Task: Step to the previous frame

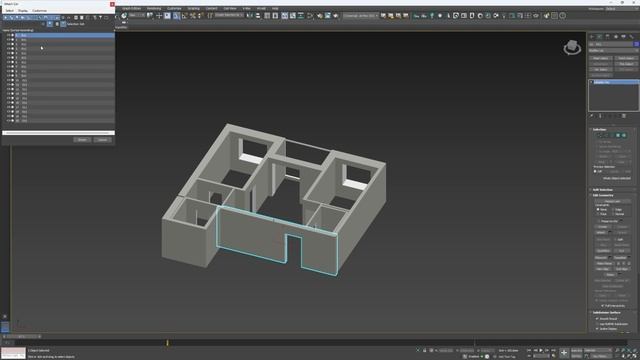Action: (x=536, y=350)
